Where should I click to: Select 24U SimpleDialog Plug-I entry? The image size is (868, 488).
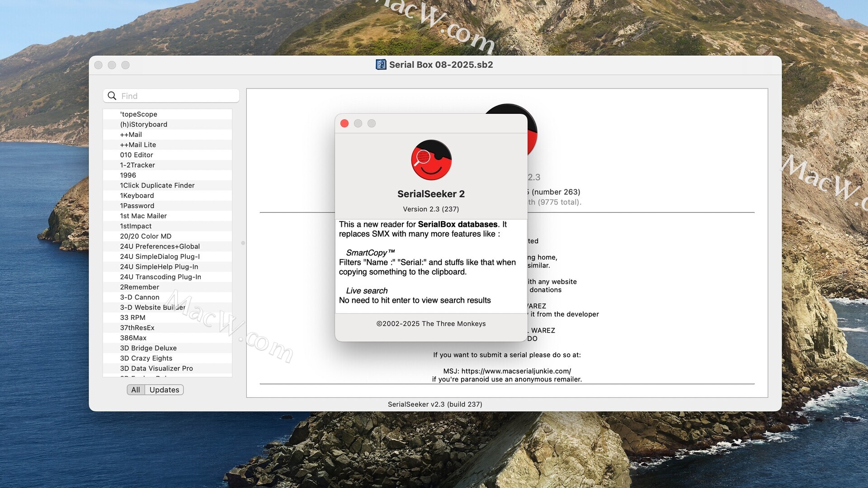coord(168,257)
